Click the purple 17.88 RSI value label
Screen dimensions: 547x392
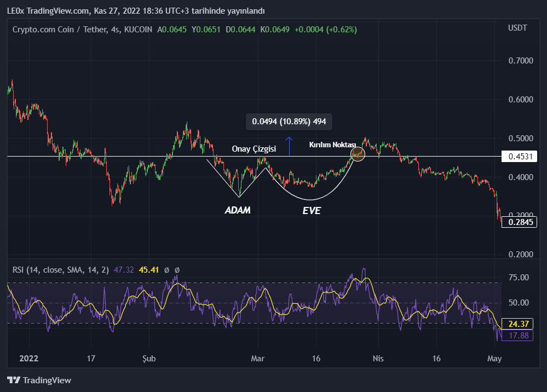coord(517,335)
